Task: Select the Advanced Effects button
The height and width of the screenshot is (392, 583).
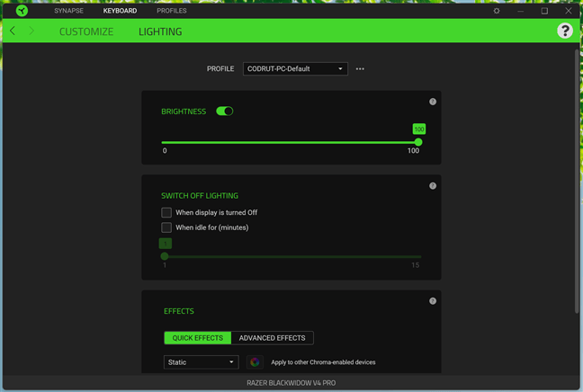Action: pos(272,338)
